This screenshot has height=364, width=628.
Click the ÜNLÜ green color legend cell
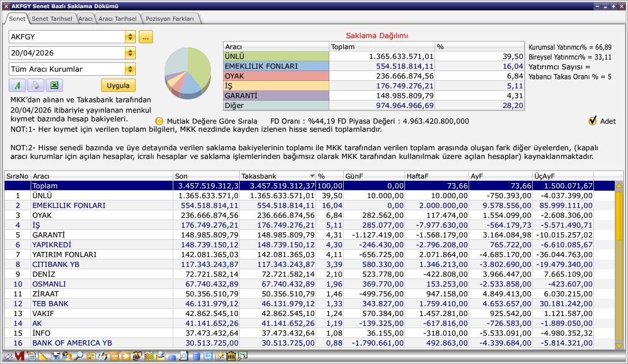(x=276, y=57)
